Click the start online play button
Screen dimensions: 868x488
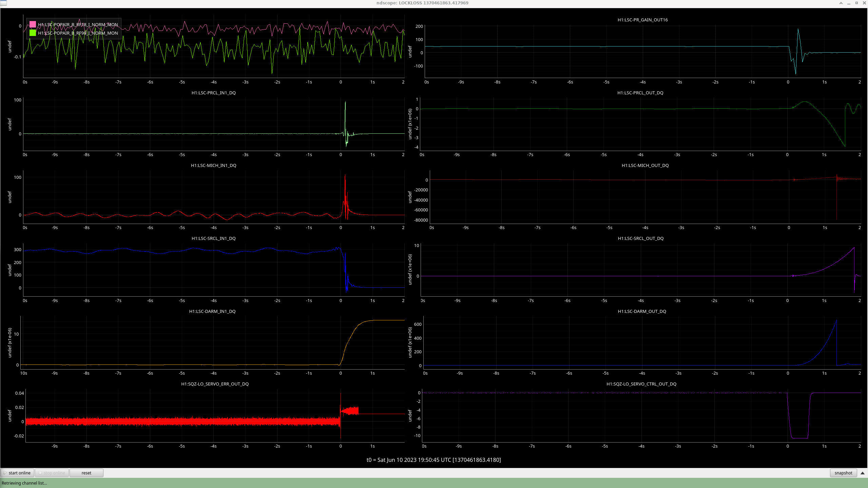[x=17, y=473]
